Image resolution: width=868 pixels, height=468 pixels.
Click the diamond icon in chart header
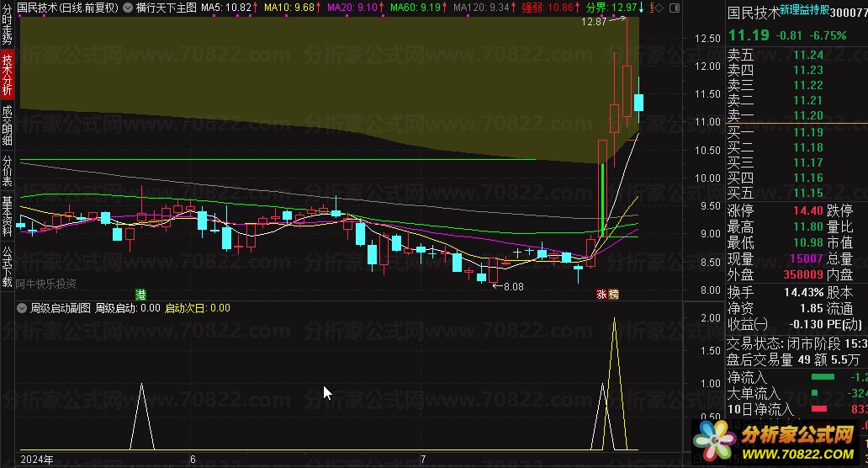click(659, 8)
